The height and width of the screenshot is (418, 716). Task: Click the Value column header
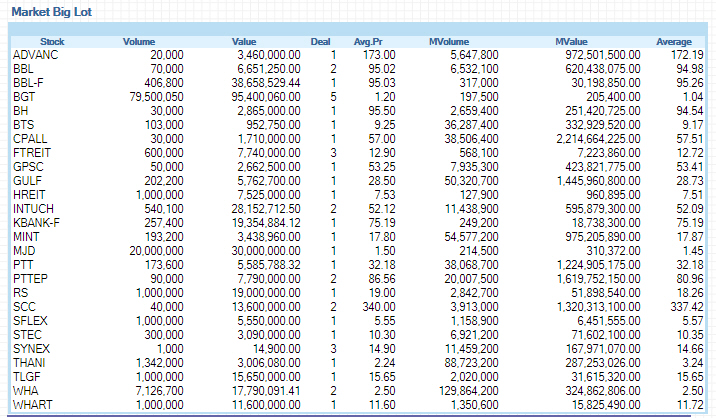point(244,42)
